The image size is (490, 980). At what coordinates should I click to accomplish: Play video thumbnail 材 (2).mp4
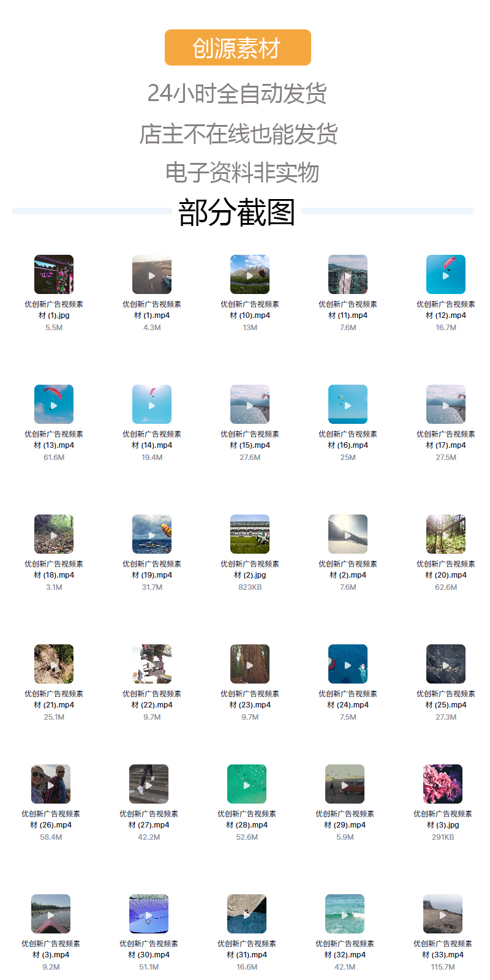click(348, 534)
